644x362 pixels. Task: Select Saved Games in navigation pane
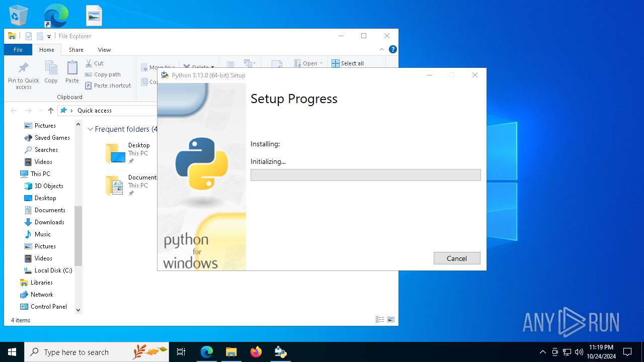click(x=47, y=138)
